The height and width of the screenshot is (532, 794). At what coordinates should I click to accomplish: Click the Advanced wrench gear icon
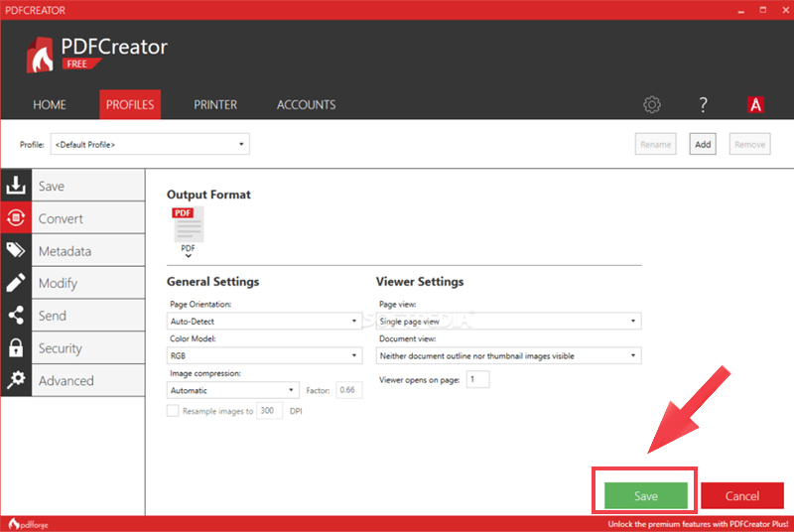point(16,379)
